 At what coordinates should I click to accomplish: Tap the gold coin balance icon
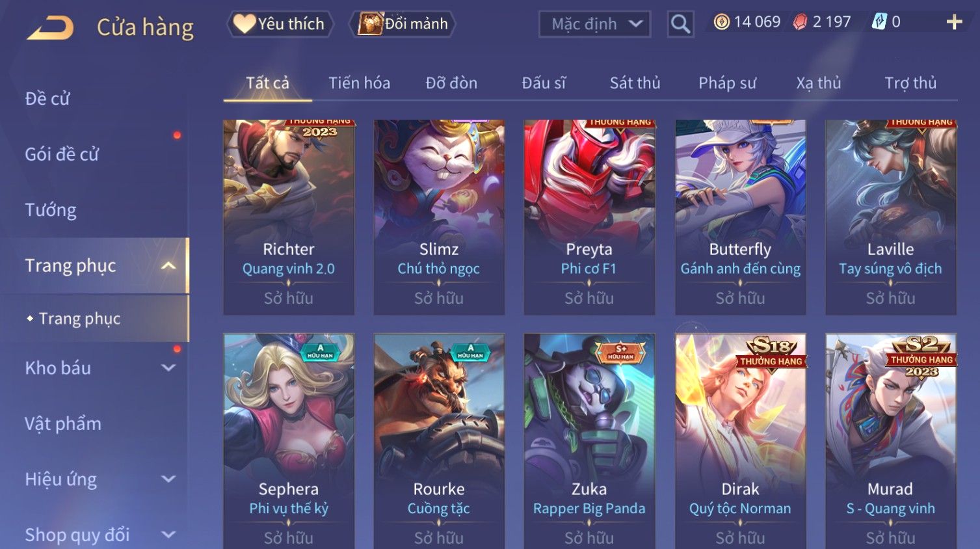point(721,22)
